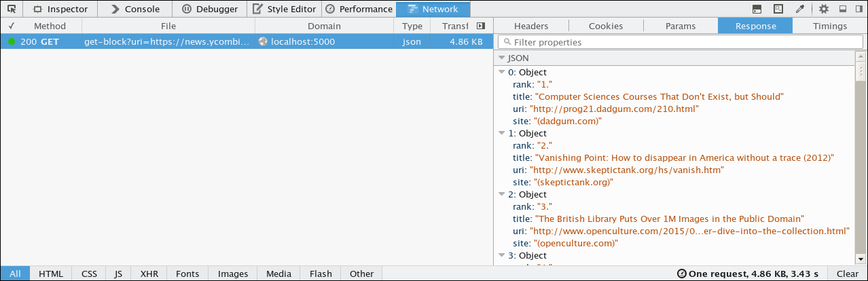The image size is (868, 281).
Task: Click the stopwatch icon in the request summary
Action: point(681,274)
